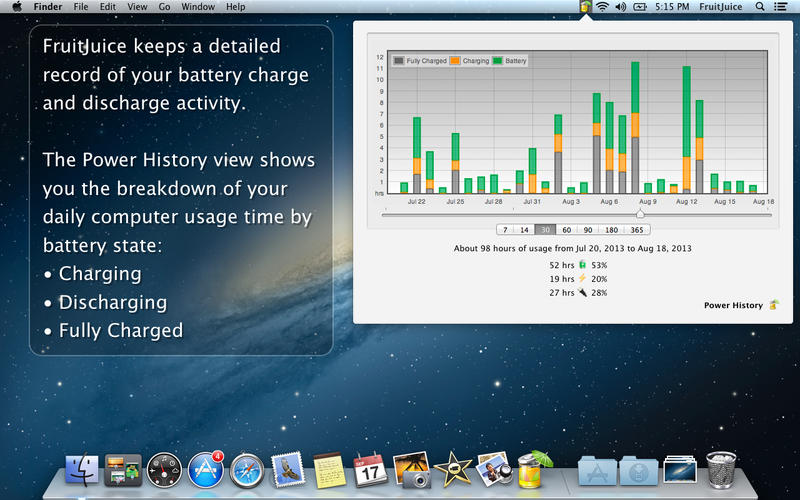Open the File menu

pyautogui.click(x=81, y=7)
